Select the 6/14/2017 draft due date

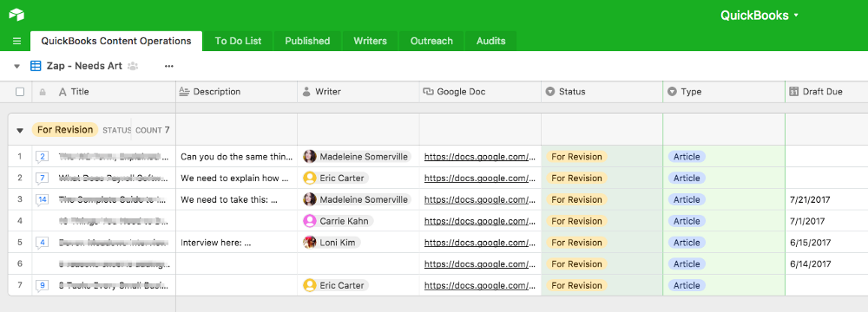pos(811,263)
